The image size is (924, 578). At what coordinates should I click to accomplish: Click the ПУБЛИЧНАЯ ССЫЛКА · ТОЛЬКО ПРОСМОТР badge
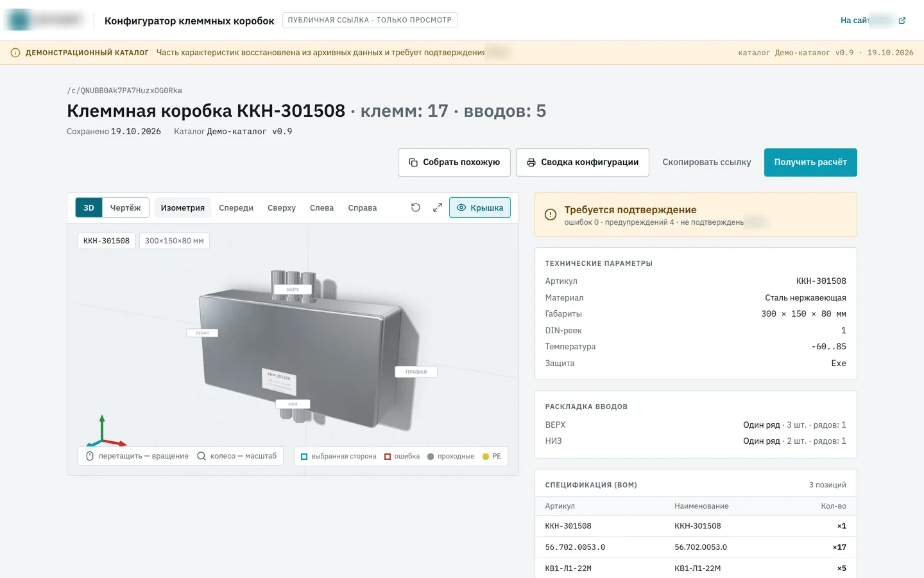(x=370, y=21)
